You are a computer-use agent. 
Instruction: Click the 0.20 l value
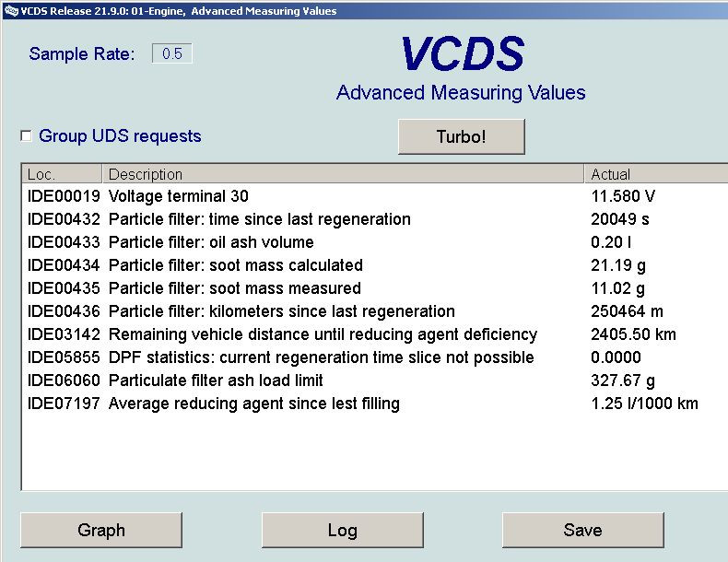(611, 242)
